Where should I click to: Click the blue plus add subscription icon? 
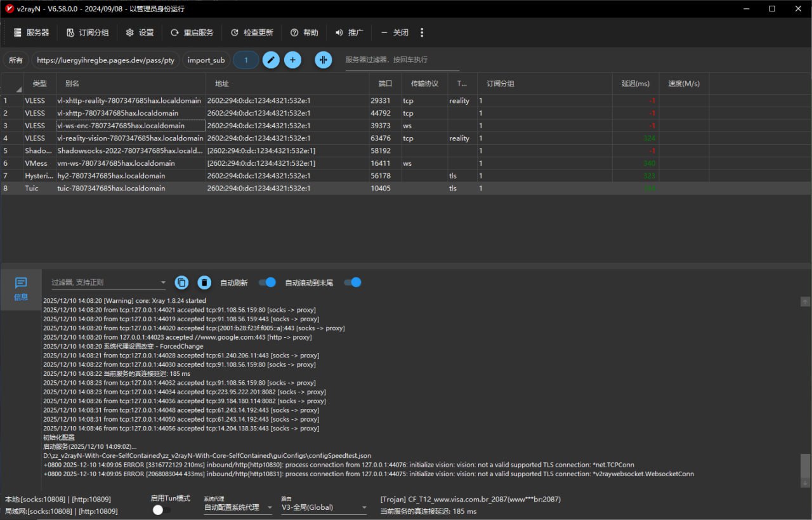[x=292, y=60]
